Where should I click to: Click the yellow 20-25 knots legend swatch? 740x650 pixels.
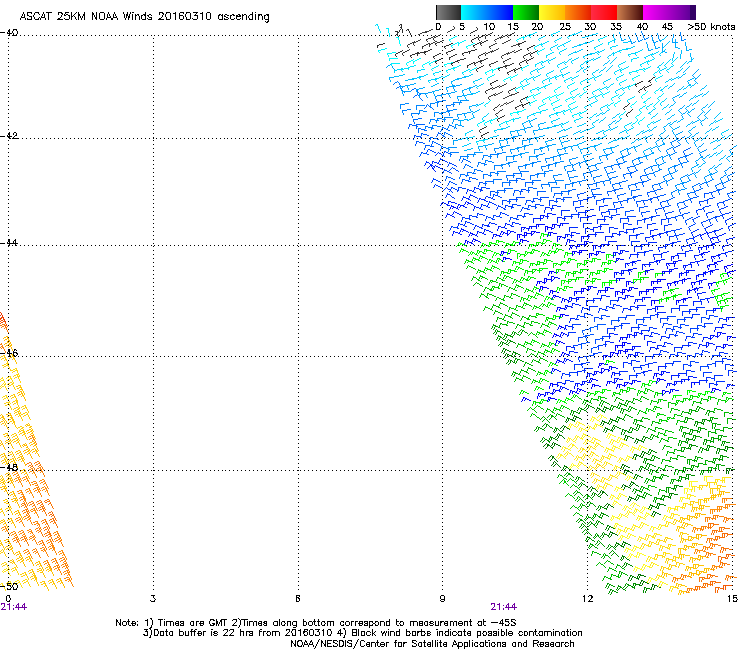pos(552,12)
